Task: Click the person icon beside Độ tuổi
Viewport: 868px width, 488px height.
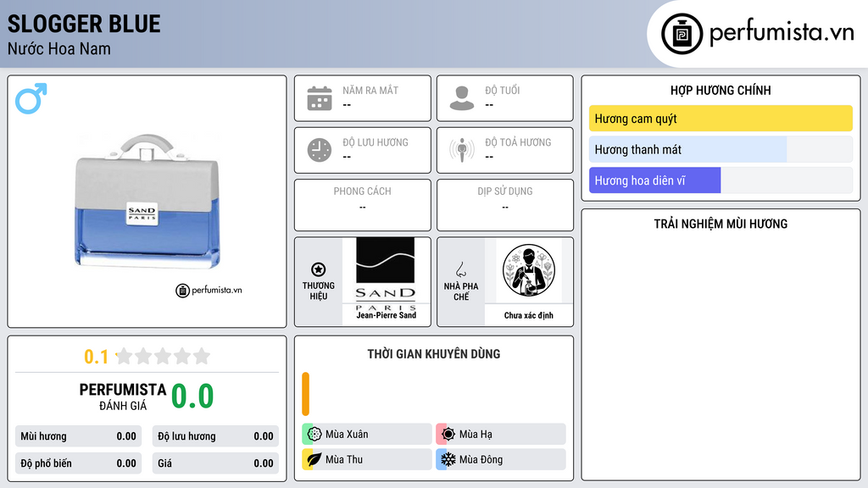Action: (x=462, y=98)
